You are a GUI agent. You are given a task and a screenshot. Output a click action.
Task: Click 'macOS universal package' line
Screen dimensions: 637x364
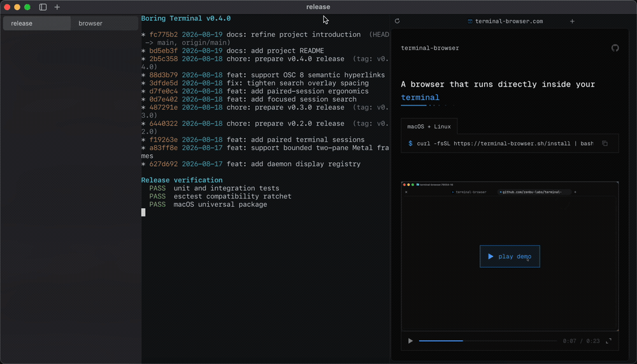220,204
